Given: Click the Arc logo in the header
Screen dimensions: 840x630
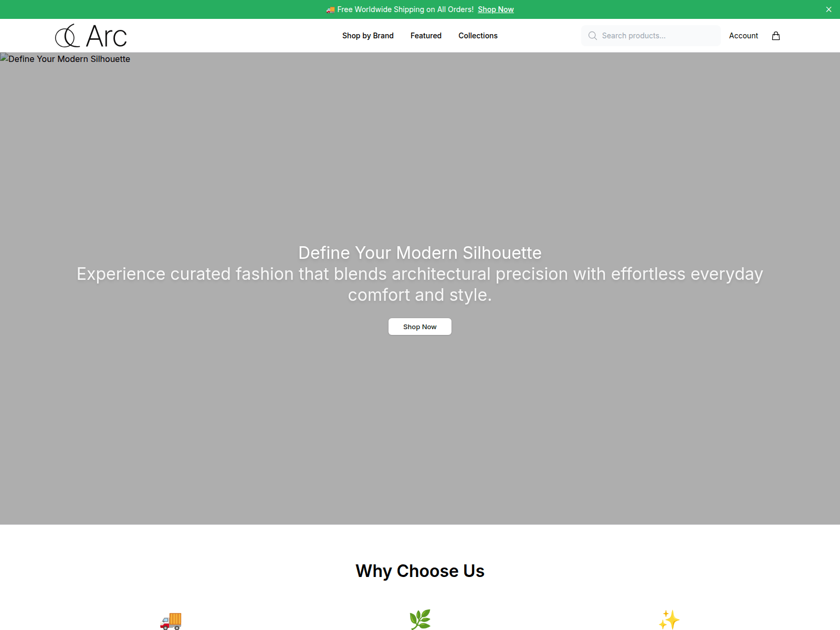Looking at the screenshot, I should (x=91, y=36).
